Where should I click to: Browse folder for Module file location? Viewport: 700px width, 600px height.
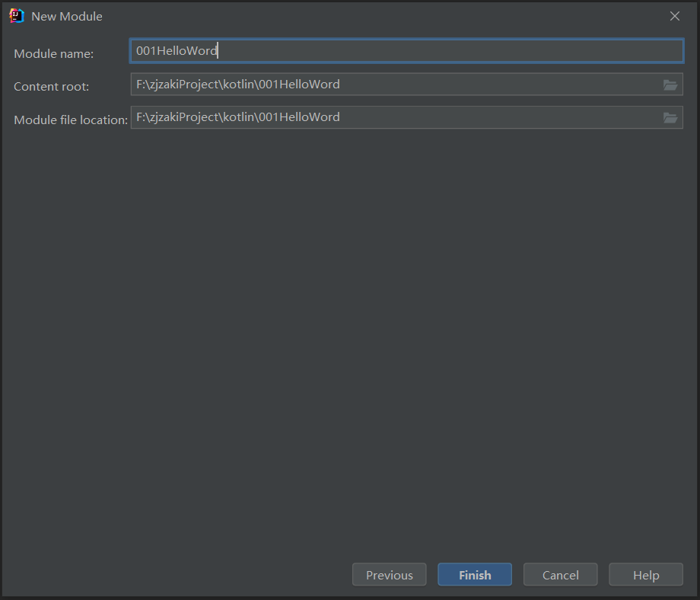(670, 118)
